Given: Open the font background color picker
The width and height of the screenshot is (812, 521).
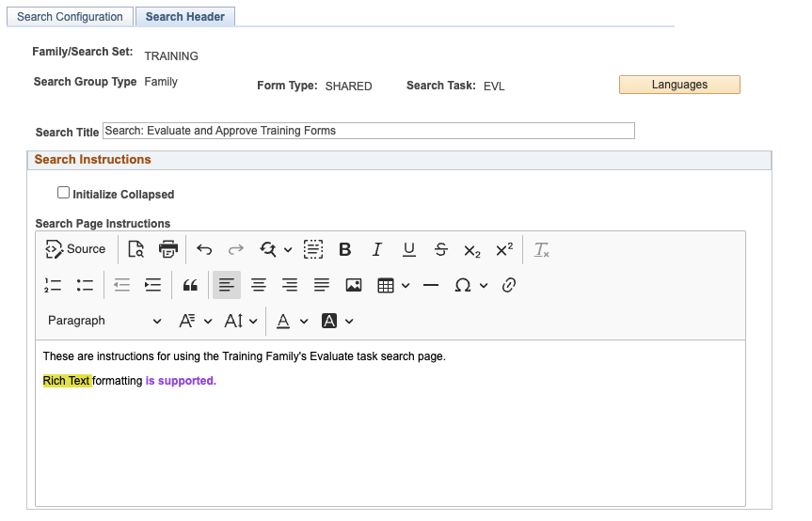Looking at the screenshot, I should pyautogui.click(x=337, y=321).
